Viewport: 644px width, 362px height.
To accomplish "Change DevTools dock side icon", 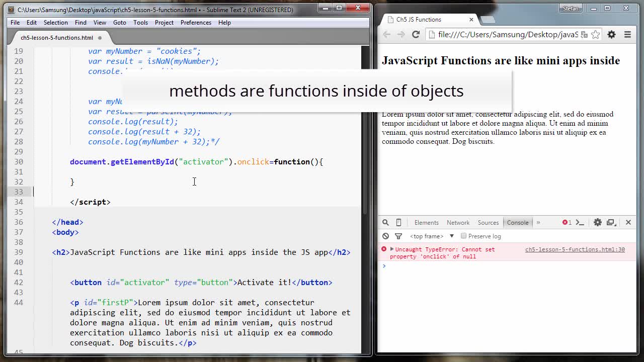I will pos(611,222).
